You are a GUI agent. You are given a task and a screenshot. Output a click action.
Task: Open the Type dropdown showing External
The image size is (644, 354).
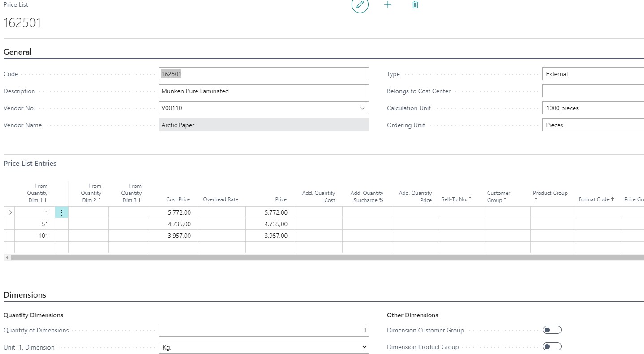(593, 74)
